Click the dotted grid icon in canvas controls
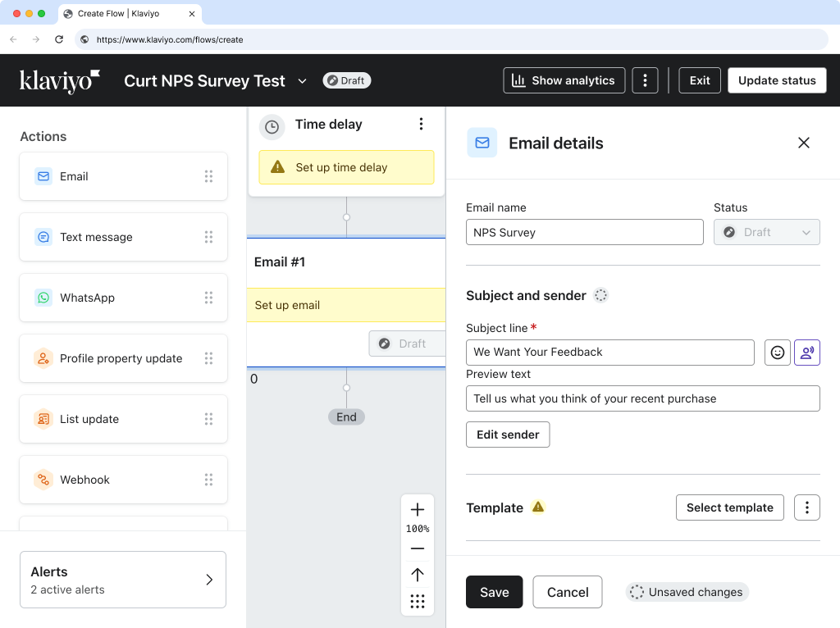Screen dimensions: 840x628 (x=418, y=601)
